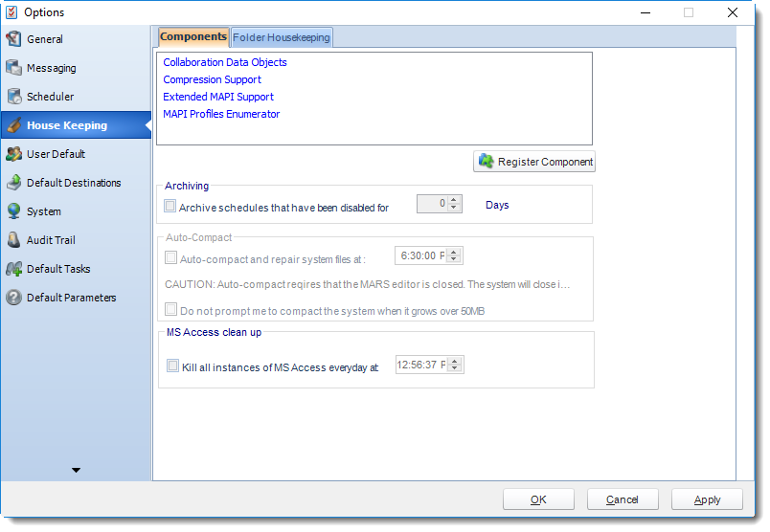Click the House Keeping broom icon
The height and width of the screenshot is (532, 770).
[13, 125]
